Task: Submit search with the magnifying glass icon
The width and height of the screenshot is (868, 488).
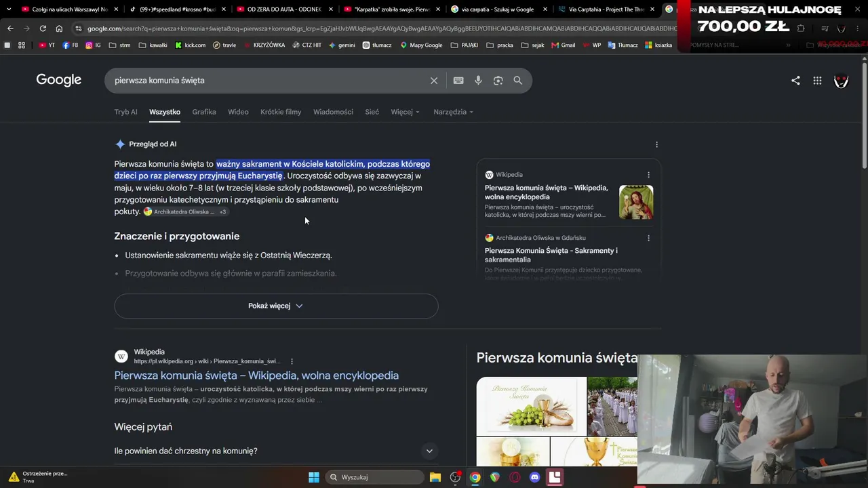Action: click(x=518, y=81)
